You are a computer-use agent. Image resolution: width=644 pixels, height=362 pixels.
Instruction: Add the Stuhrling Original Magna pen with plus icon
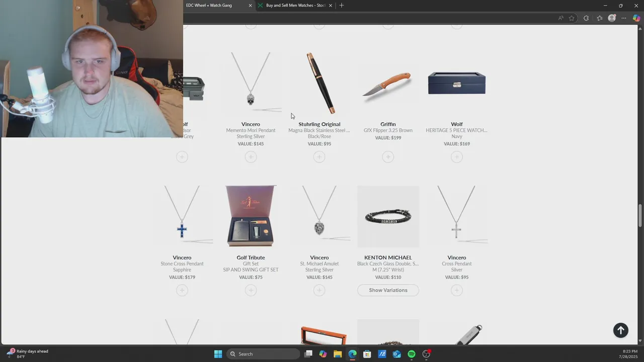pos(319,157)
